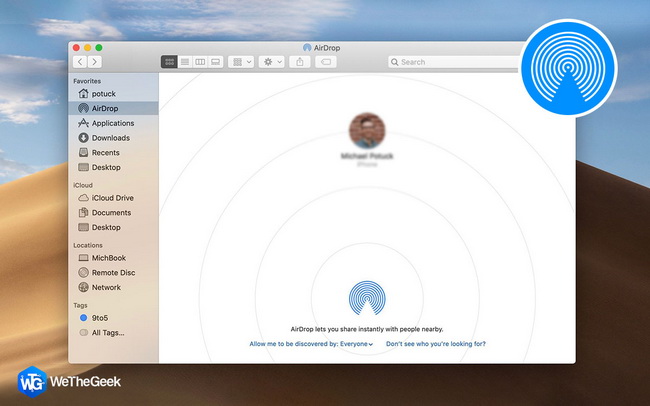
Task: Go forward with the right chevron button
Action: click(95, 62)
